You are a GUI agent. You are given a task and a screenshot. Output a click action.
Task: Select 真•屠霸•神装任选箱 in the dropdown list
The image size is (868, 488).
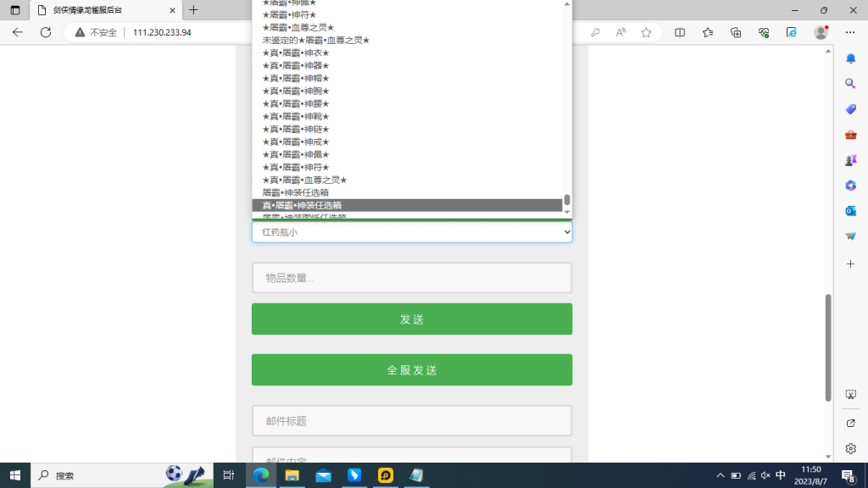coord(407,205)
